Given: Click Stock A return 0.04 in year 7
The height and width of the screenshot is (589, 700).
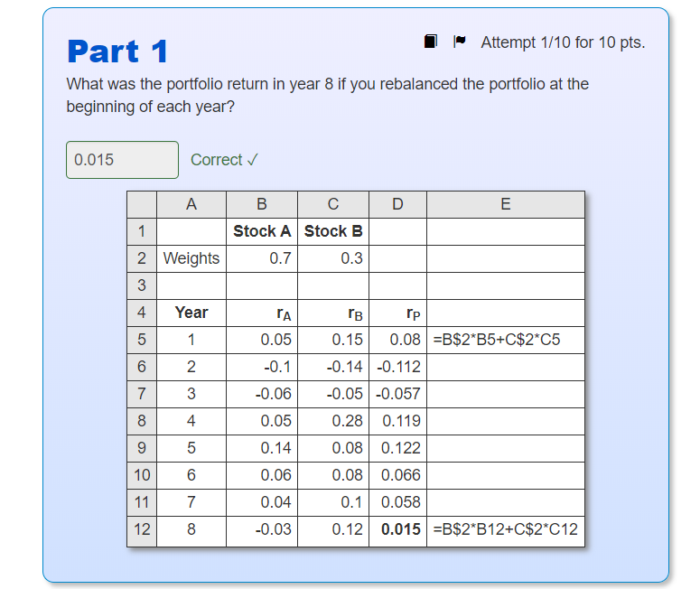Looking at the screenshot, I should 262,503.
